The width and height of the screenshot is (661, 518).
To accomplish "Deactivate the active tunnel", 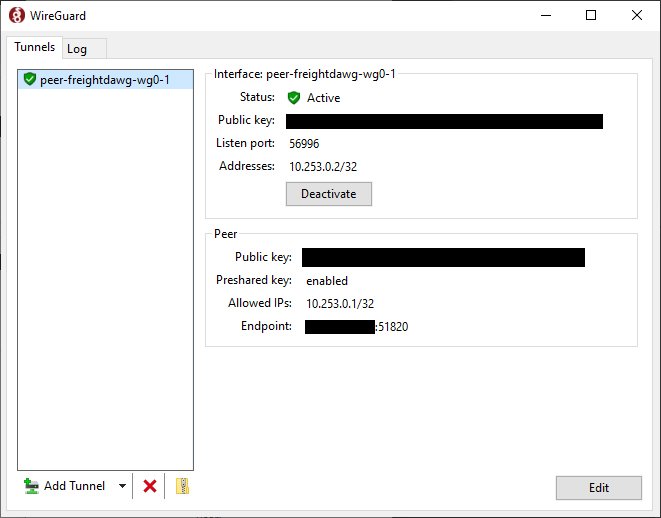I will pyautogui.click(x=329, y=194).
